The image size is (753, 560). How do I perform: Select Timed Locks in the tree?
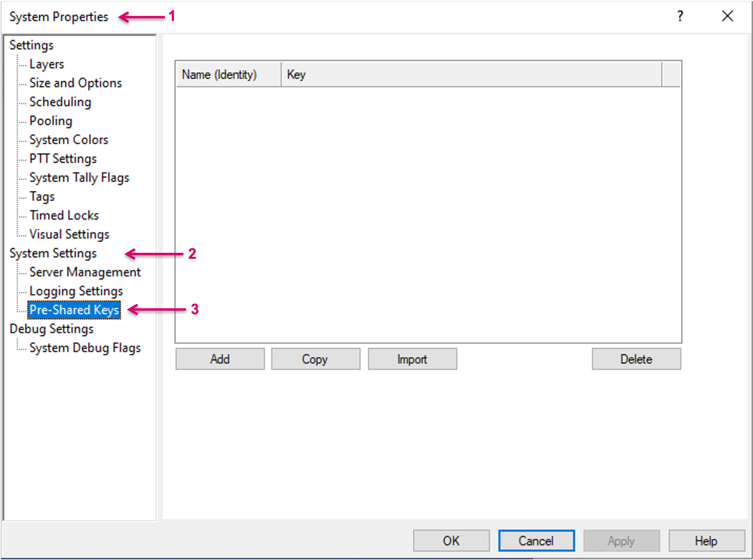[64, 216]
